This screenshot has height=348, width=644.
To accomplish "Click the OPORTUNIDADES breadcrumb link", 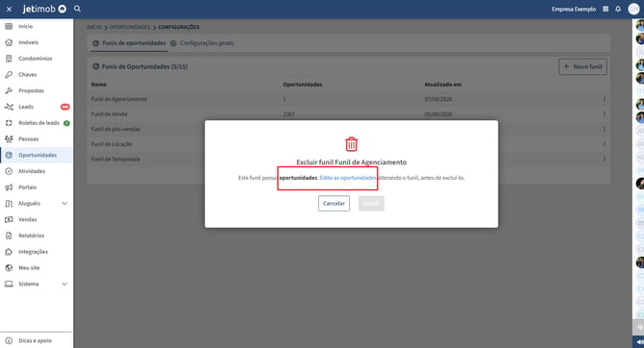I will click(x=130, y=27).
